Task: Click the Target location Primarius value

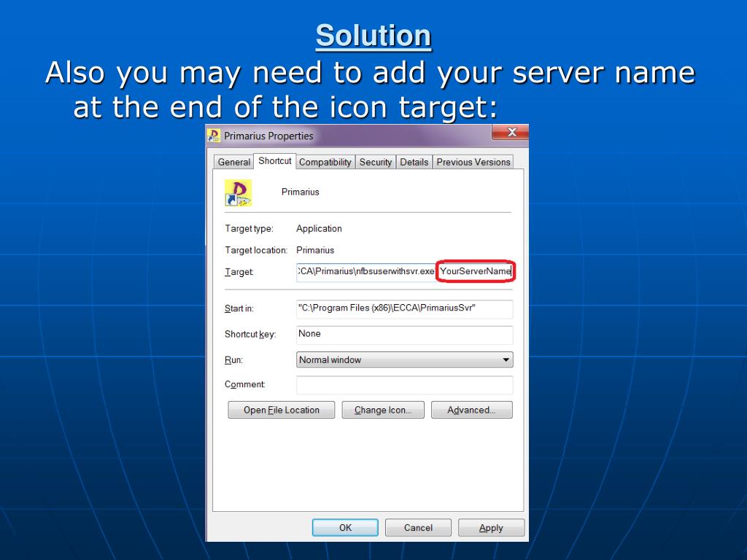Action: click(x=315, y=250)
